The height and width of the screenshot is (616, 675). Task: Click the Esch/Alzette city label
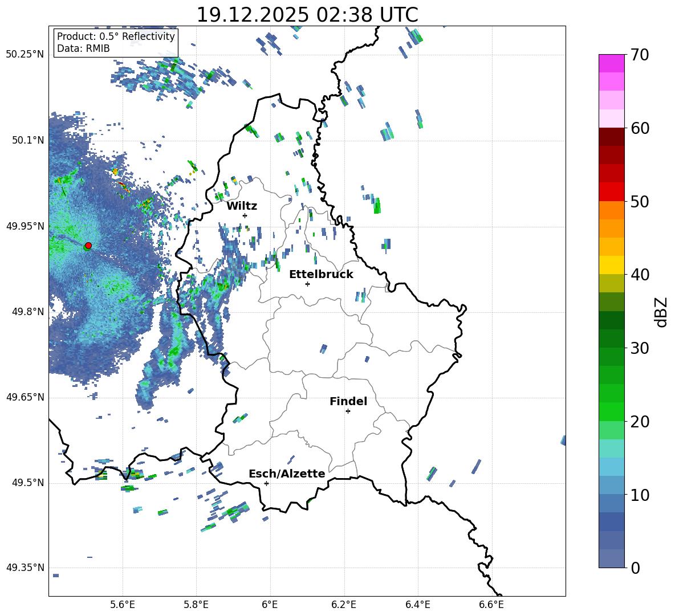pos(287,474)
